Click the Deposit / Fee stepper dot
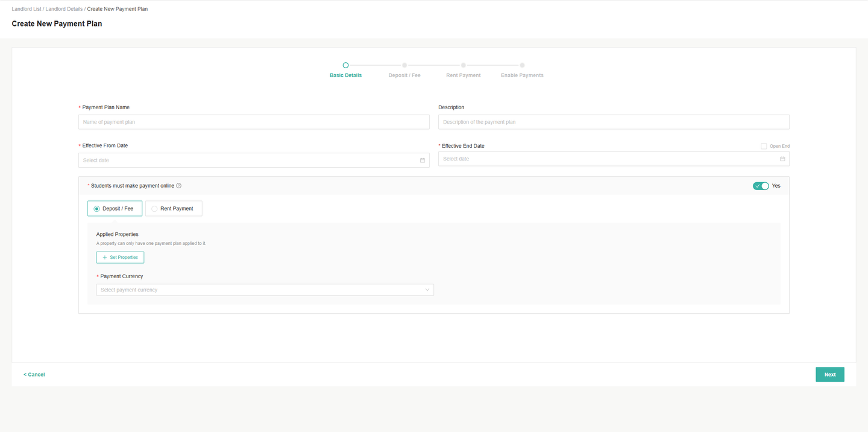The image size is (868, 432). [404, 65]
